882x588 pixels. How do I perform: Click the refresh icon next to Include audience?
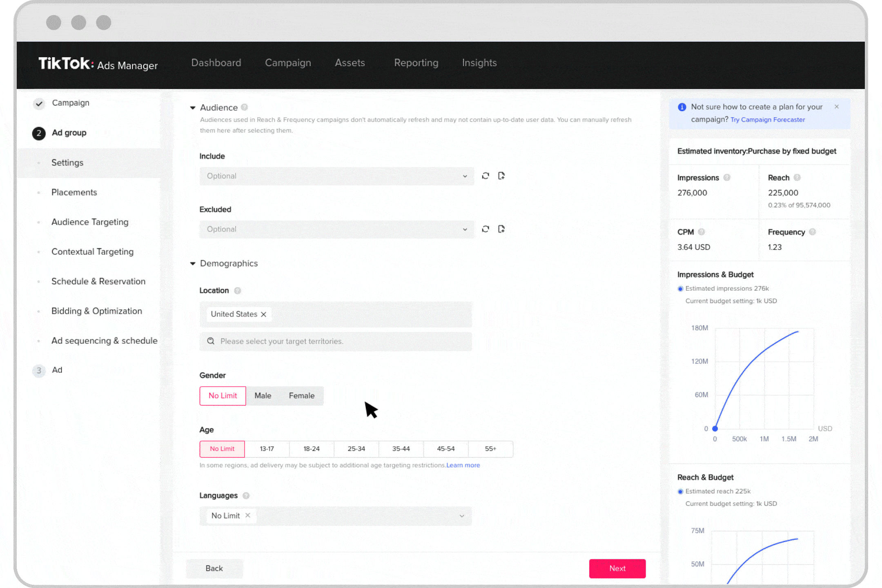(486, 175)
